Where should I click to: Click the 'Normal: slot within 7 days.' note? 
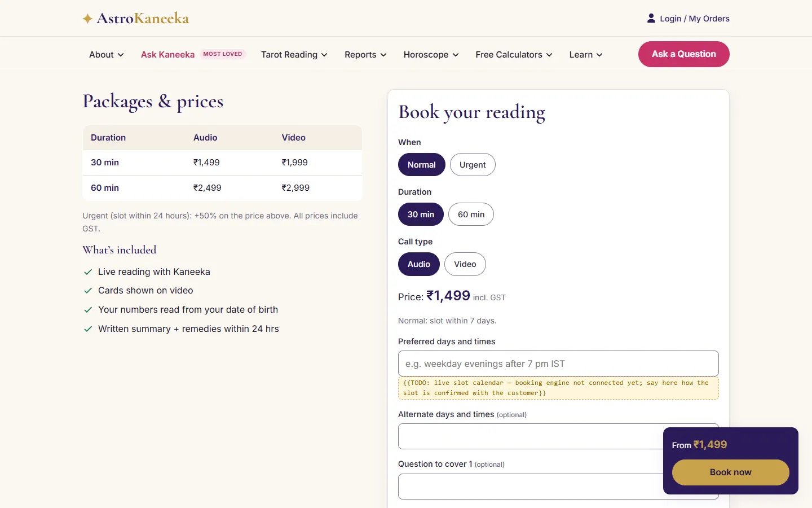click(x=447, y=321)
